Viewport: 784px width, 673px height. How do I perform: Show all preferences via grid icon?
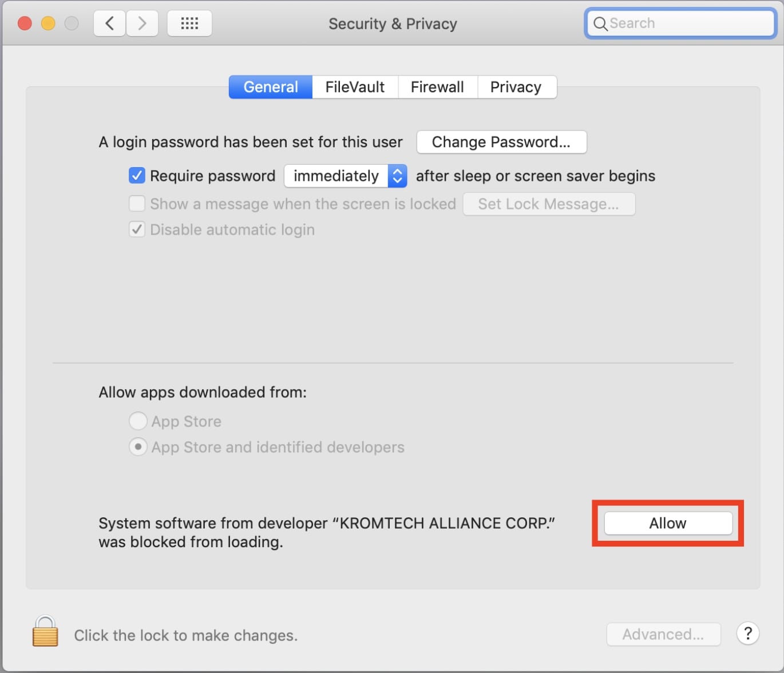pos(189,23)
